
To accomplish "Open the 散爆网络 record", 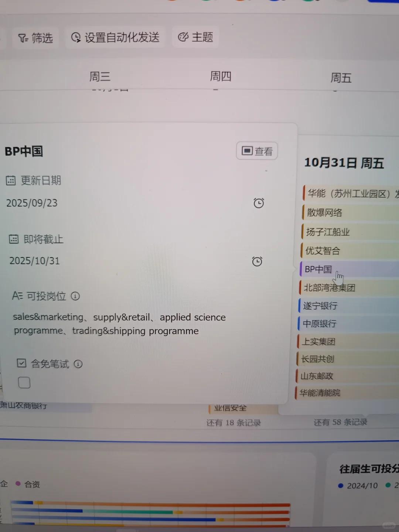I will (x=350, y=212).
